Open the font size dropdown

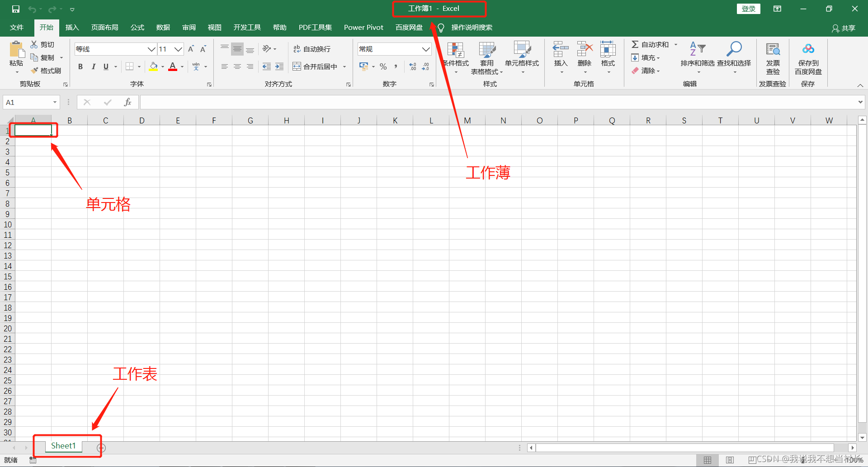(x=178, y=49)
